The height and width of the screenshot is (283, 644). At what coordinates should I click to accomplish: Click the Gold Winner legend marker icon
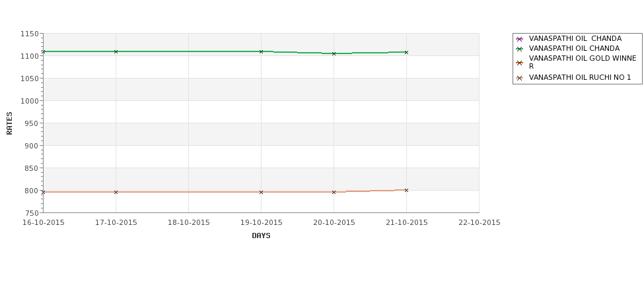tap(520, 63)
